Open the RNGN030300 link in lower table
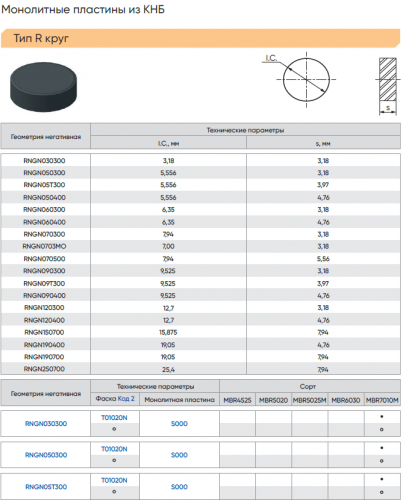 46,424
